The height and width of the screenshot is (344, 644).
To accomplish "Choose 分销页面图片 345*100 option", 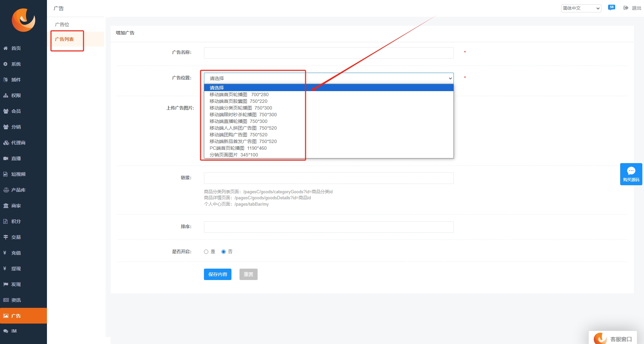I will 329,155.
